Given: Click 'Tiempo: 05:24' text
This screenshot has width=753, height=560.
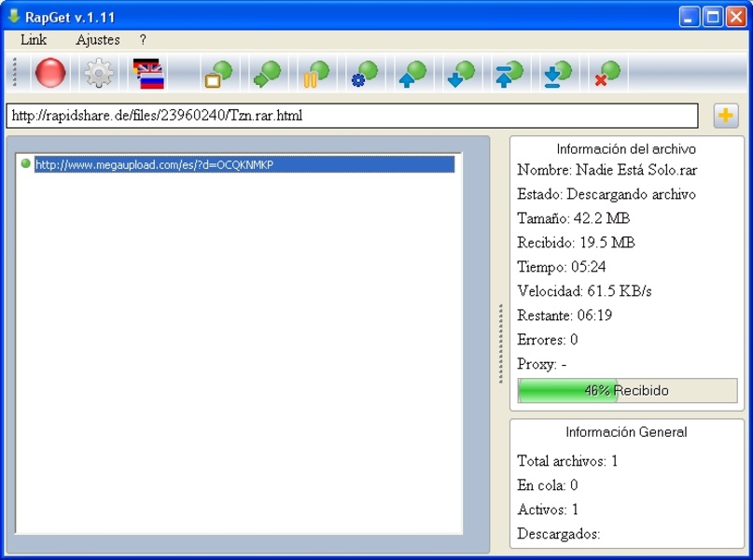Looking at the screenshot, I should 562,267.
